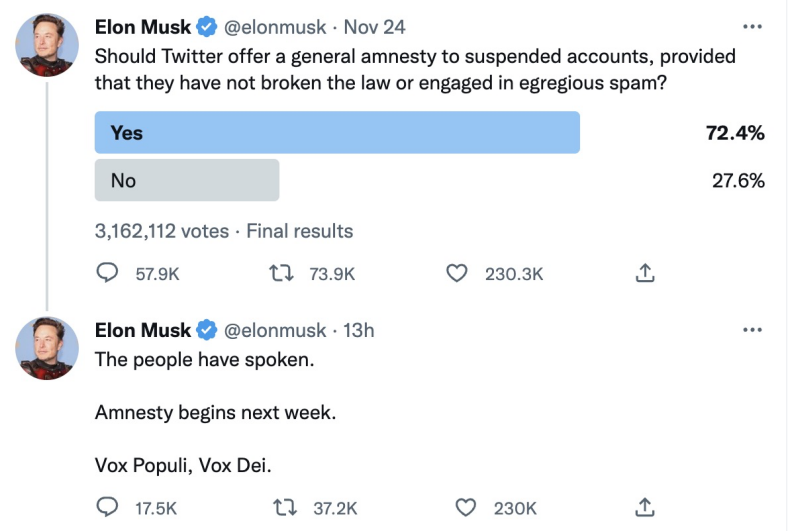Click the Yes poll result bar
Image resolution: width=788 pixels, height=531 pixels.
pos(337,133)
